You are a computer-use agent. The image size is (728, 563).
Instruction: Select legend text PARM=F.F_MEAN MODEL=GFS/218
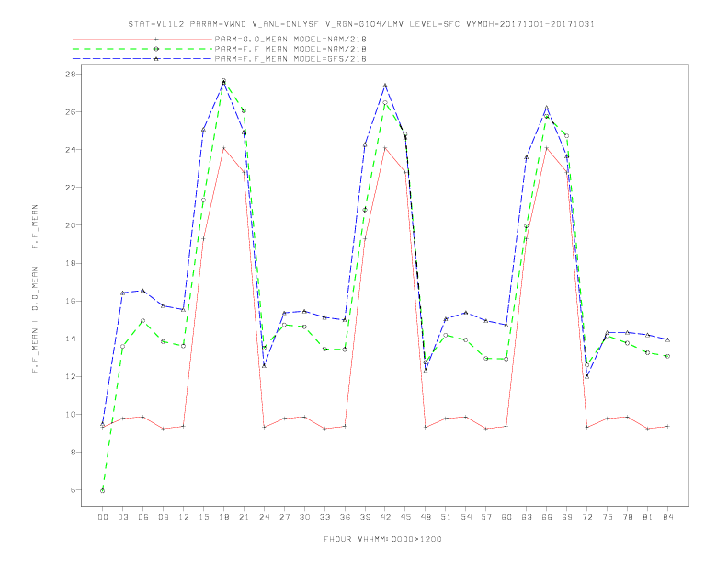click(x=290, y=59)
